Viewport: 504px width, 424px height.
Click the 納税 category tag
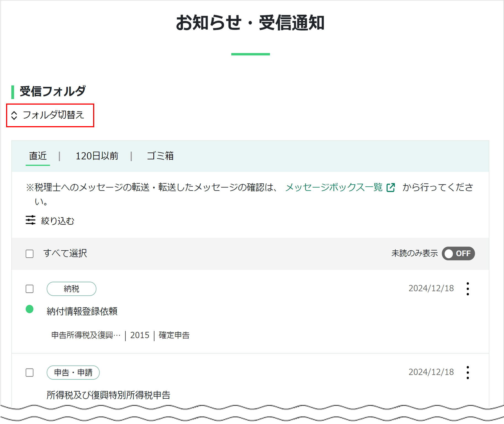coord(72,289)
